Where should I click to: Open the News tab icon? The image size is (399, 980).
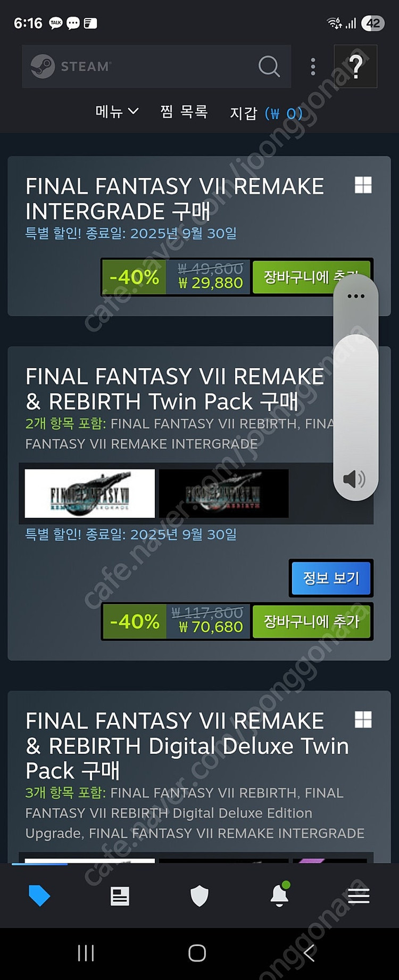120,896
